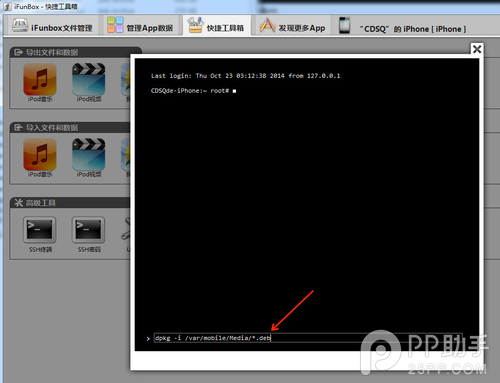Close the terminal dialog with the X button
The image size is (500, 383).
pyautogui.click(x=477, y=49)
